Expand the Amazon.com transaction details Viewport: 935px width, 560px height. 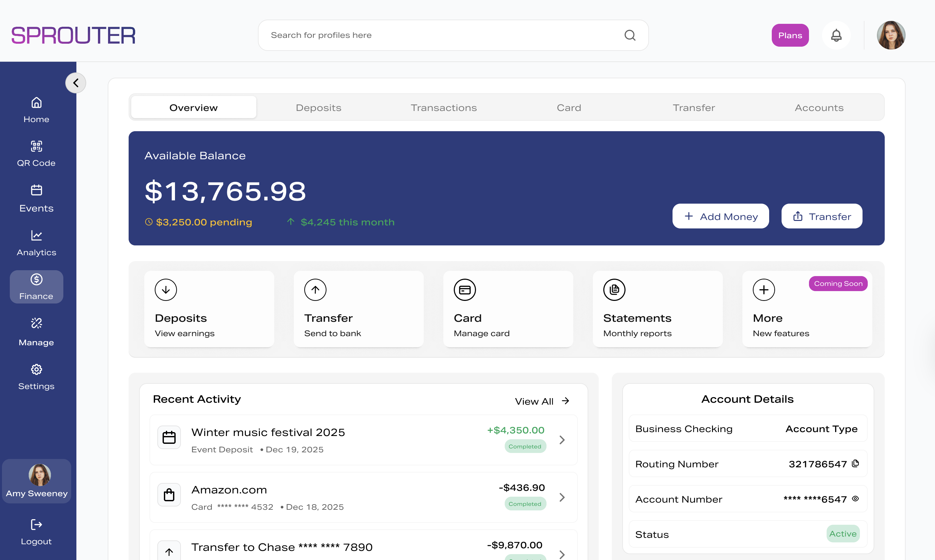(562, 497)
